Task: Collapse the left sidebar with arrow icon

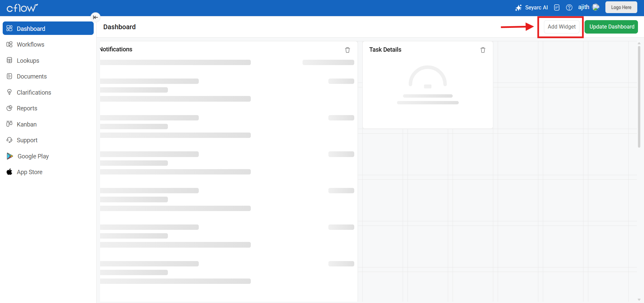Action: 95,17
